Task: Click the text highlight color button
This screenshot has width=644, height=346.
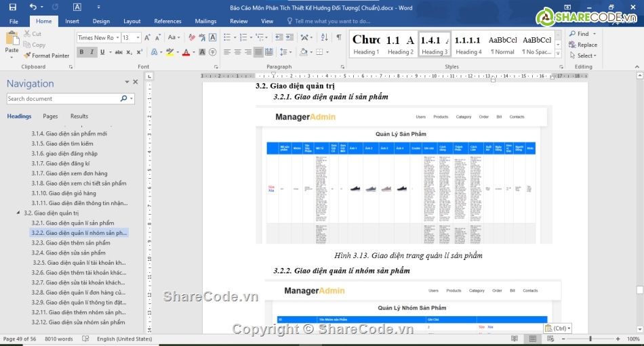Action: point(169,52)
